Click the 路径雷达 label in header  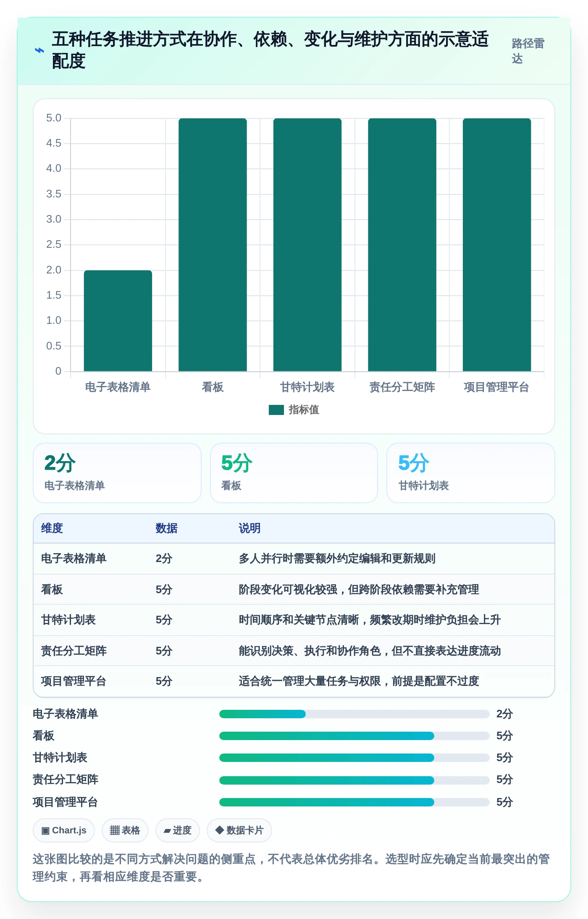pos(528,51)
